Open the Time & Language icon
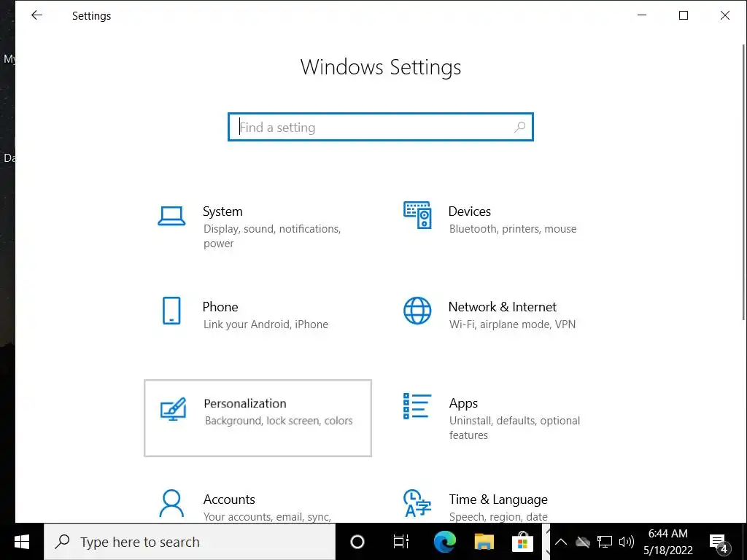 pos(417,503)
